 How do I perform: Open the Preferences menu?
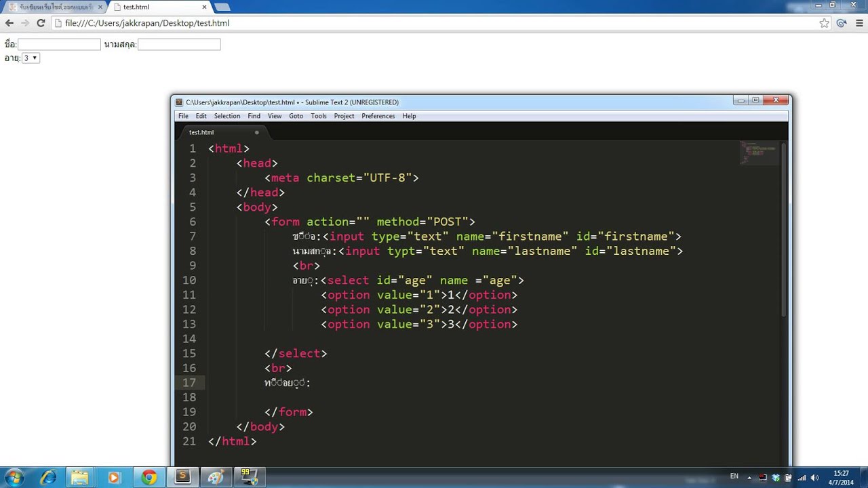pyautogui.click(x=378, y=116)
